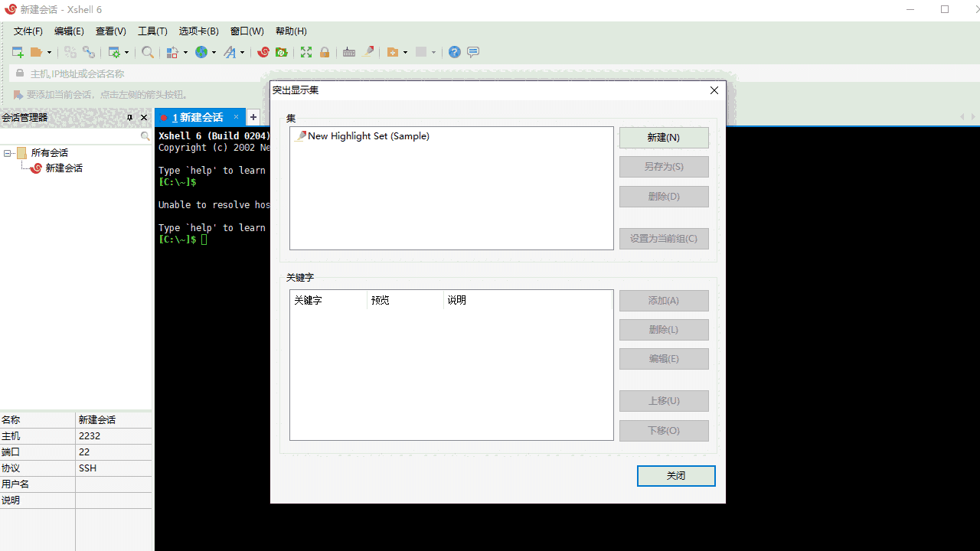The image size is (980, 551).
Task: Select the New Session toolbar icon
Action: pyautogui.click(x=17, y=52)
